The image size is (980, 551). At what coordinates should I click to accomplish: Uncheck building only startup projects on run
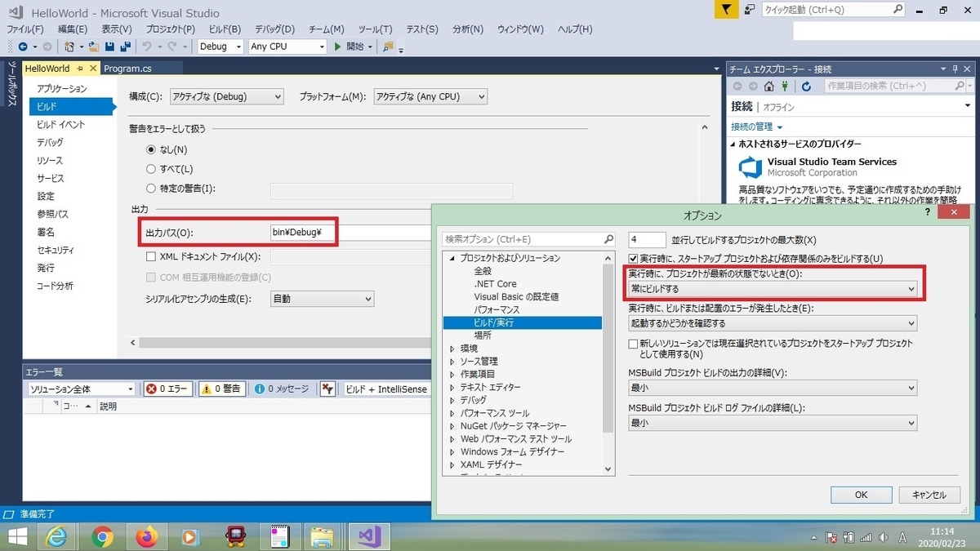[x=634, y=258]
